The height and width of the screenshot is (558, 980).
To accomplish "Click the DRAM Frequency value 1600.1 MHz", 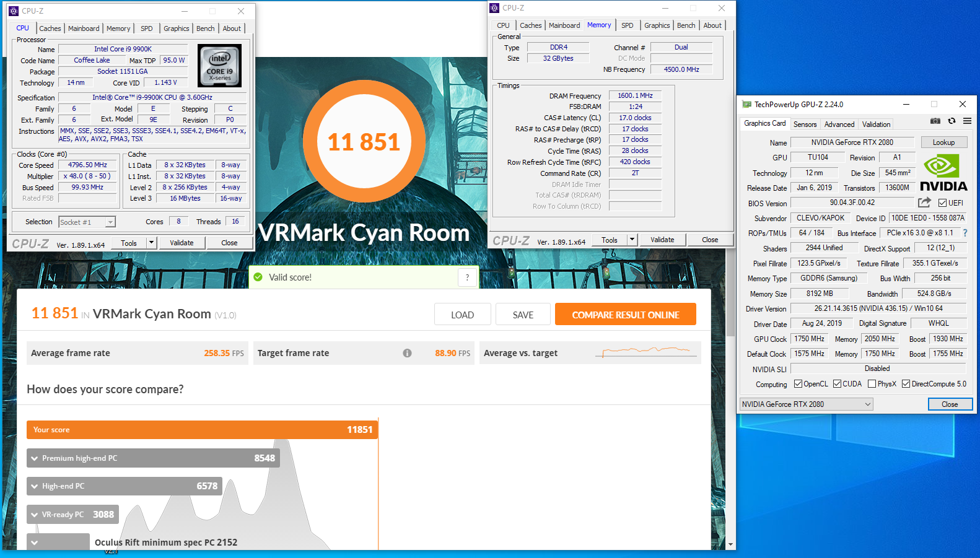I will [635, 95].
